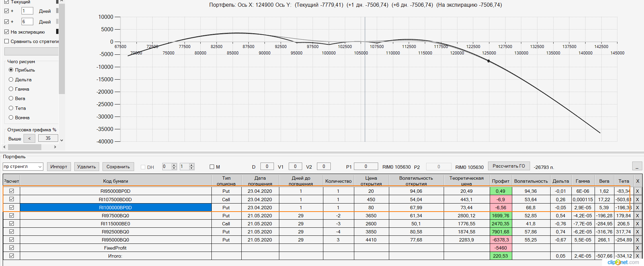644x266 pixels.
Task: Select the Дельта chart option
Action: pos(11,80)
